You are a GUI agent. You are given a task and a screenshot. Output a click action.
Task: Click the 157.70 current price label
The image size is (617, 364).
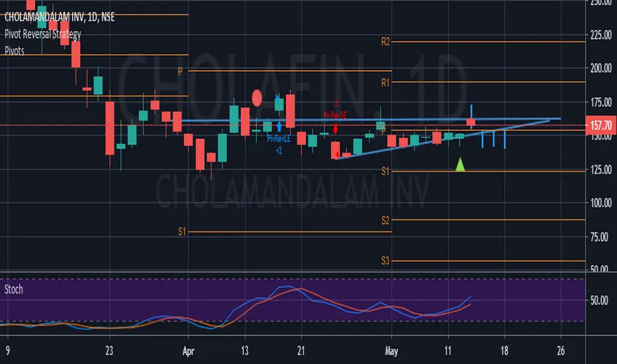coord(601,126)
